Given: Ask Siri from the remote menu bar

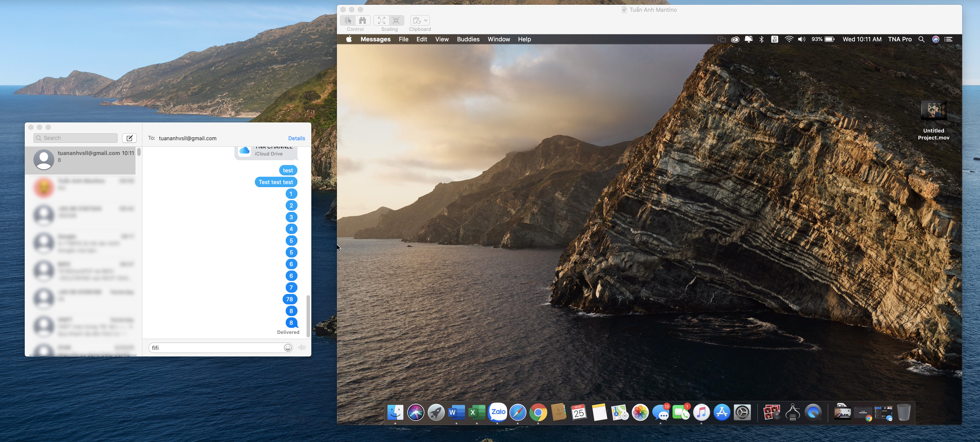Looking at the screenshot, I should (x=934, y=39).
